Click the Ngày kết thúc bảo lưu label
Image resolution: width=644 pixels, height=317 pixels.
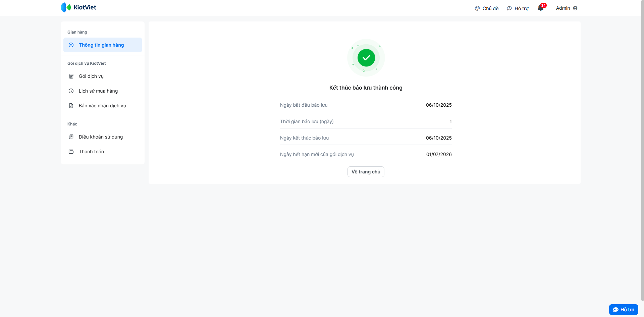click(x=305, y=138)
